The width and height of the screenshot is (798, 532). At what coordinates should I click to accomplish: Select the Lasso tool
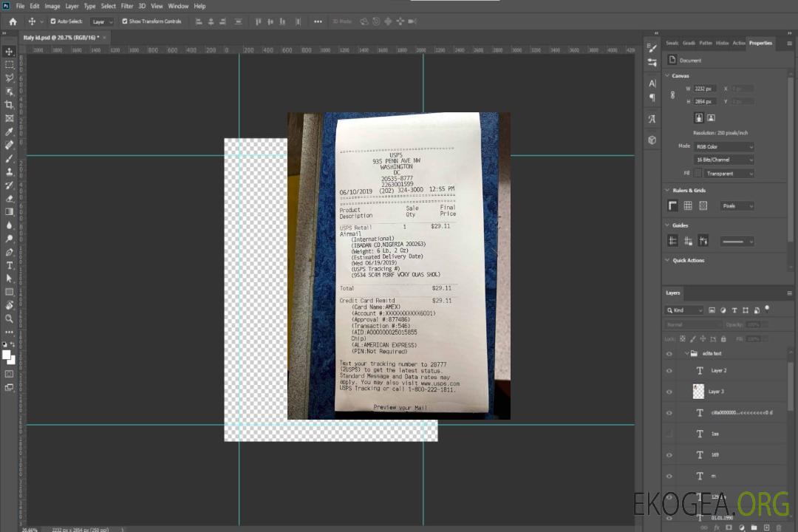[10, 78]
